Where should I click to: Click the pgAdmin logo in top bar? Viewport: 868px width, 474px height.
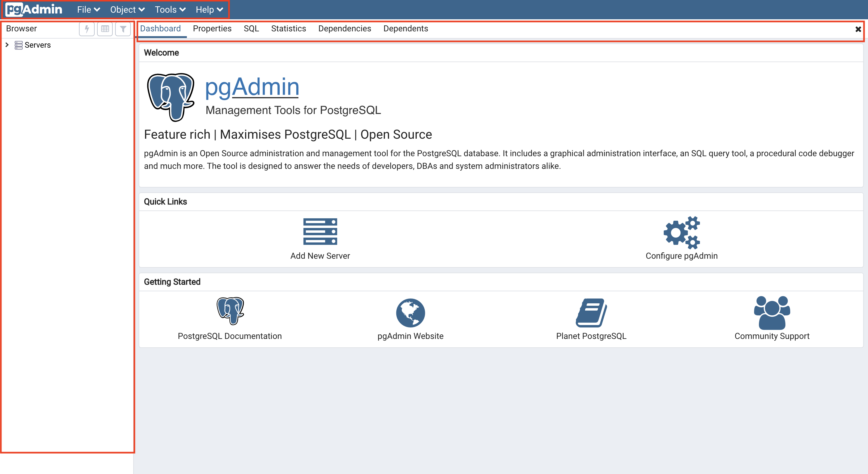click(34, 9)
